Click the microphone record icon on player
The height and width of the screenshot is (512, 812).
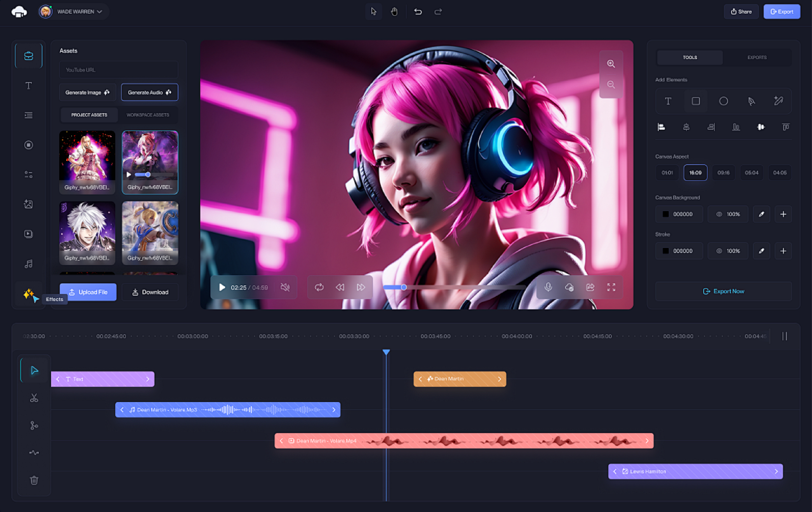(548, 287)
